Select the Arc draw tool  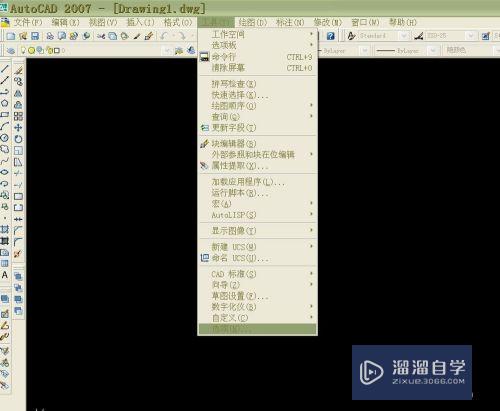tap(5, 126)
